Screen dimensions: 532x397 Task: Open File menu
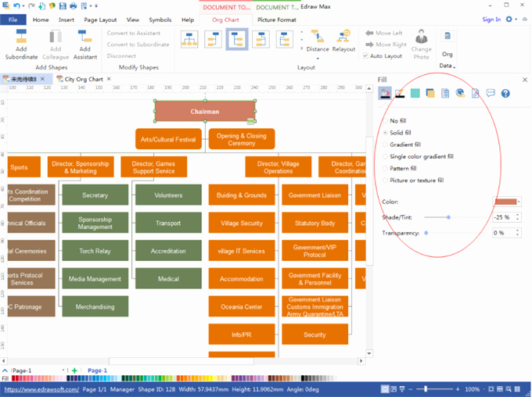tap(13, 20)
